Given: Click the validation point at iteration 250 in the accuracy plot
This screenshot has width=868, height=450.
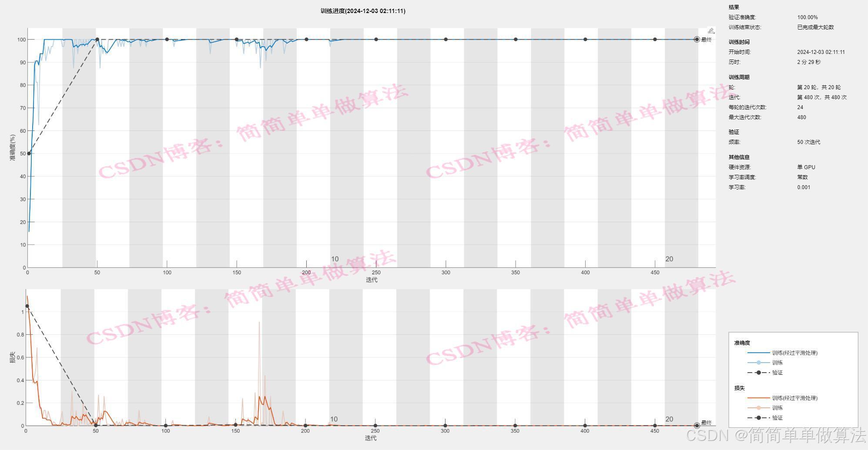Looking at the screenshot, I should coord(376,40).
